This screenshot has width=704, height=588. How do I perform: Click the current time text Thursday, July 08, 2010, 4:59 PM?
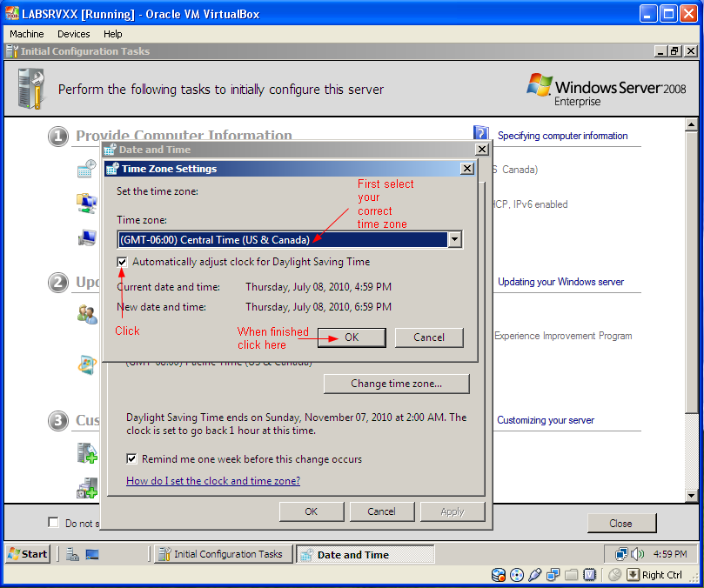coord(318,287)
